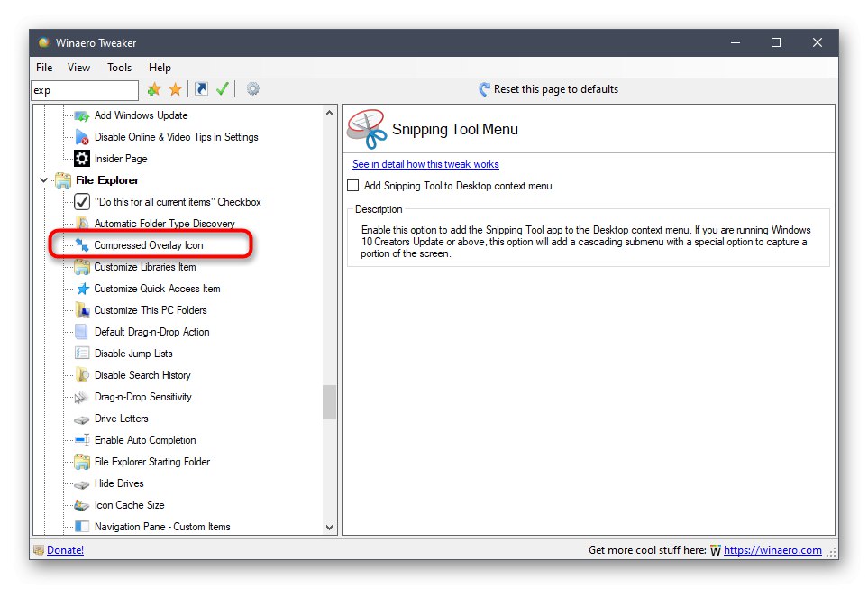Select Customize Libraries Item label

click(145, 267)
